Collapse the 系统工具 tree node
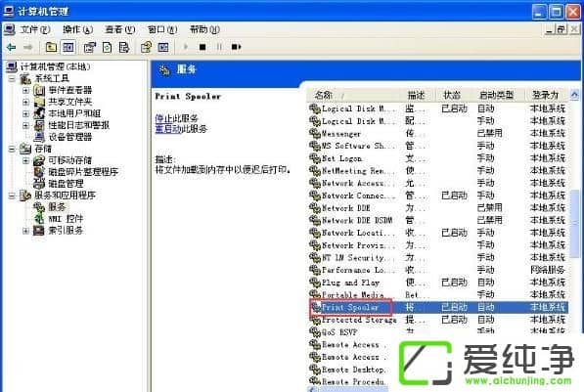Image resolution: width=584 pixels, height=392 pixels. [x=12, y=78]
